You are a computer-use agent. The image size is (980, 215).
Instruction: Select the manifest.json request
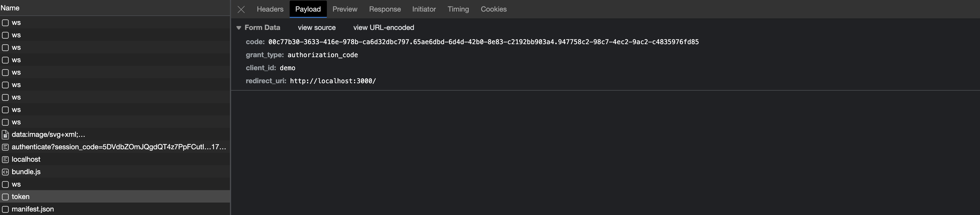click(x=33, y=209)
